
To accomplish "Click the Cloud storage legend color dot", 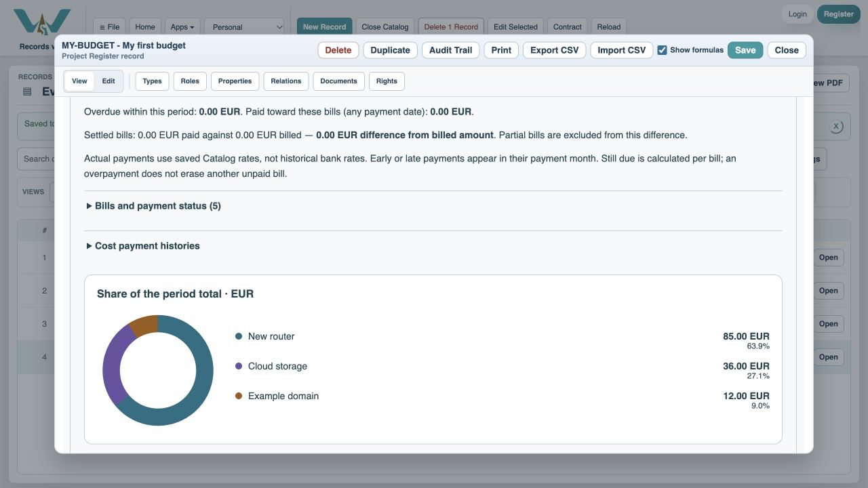I will point(239,366).
